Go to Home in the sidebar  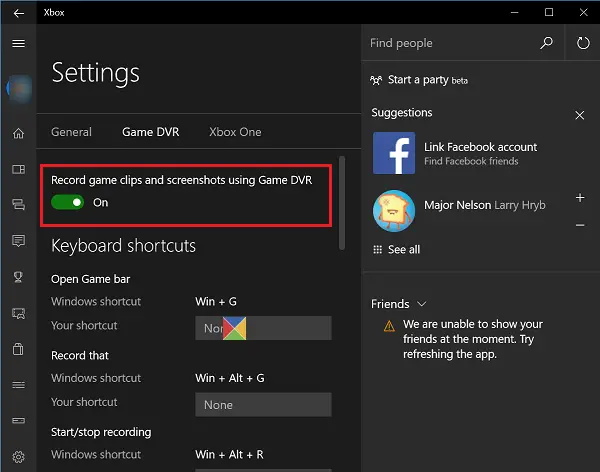coord(18,134)
